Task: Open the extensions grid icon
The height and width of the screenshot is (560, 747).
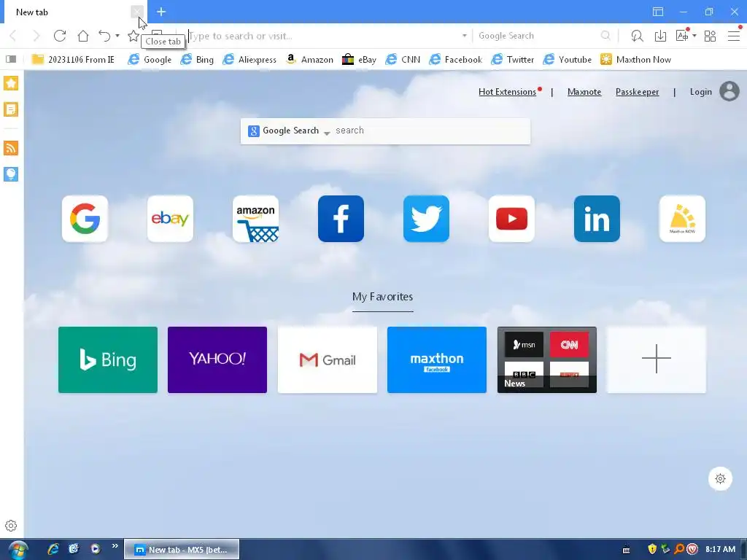Action: [x=710, y=36]
